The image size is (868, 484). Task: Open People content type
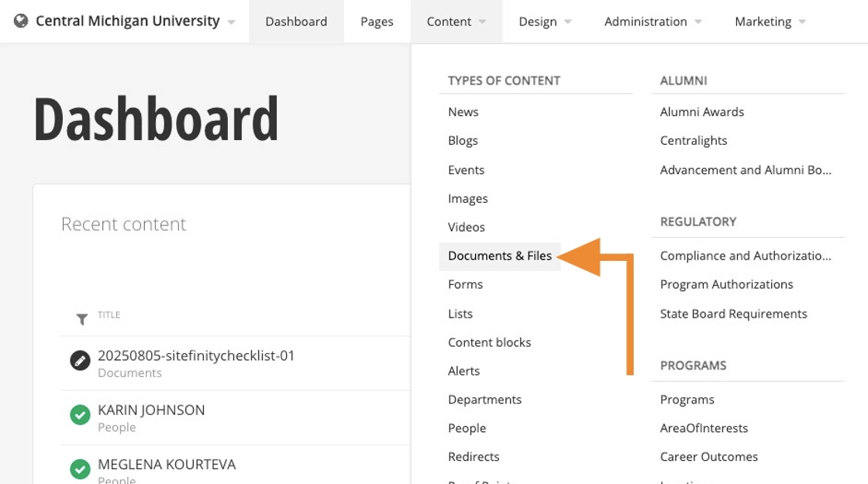pos(467,428)
